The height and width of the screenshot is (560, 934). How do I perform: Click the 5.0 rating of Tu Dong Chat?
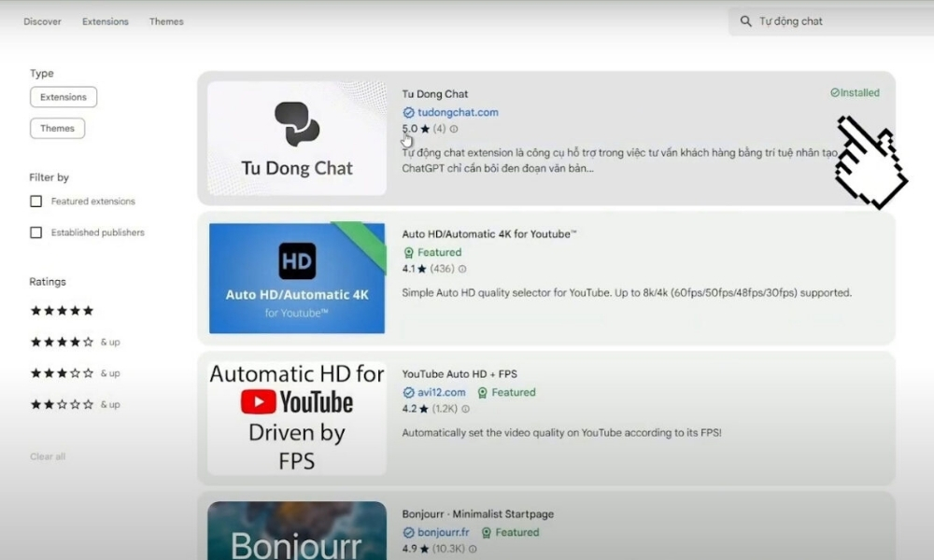pos(410,129)
